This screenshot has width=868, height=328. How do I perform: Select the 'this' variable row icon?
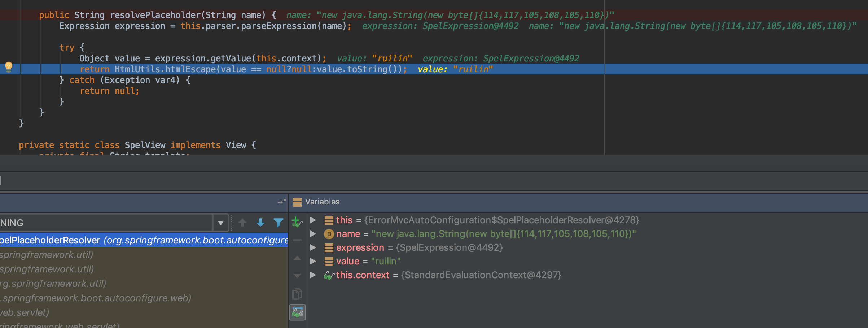click(x=329, y=220)
